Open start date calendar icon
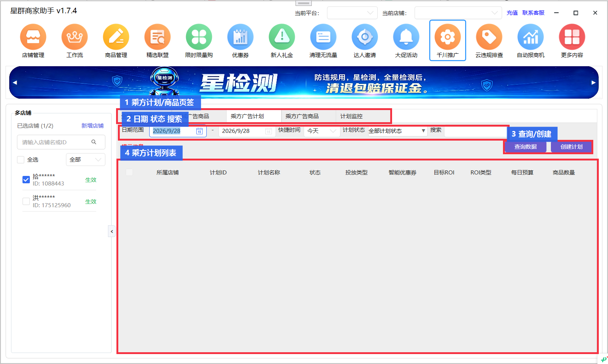This screenshot has width=608, height=364. click(x=199, y=131)
